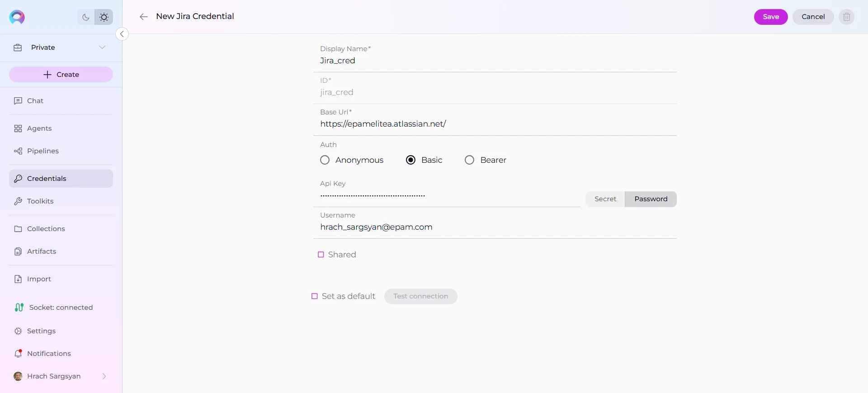Click the Agents grid icon
Screen dimensions: 868x393
pos(18,128)
